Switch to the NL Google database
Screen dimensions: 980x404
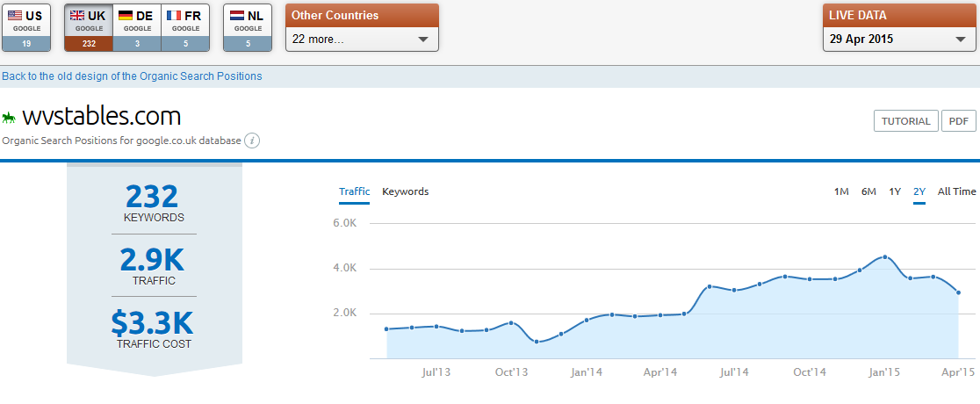point(248,27)
